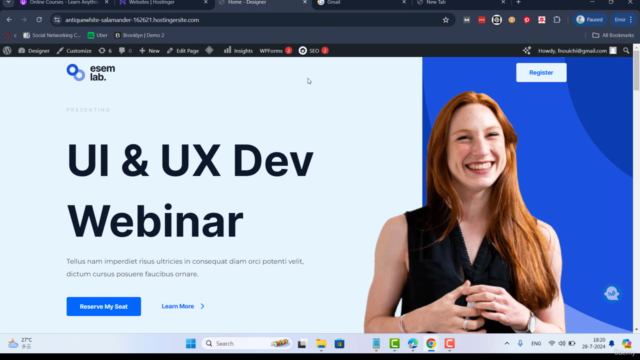This screenshot has width=640, height=360.
Task: Click the Register button
Action: 541,72
